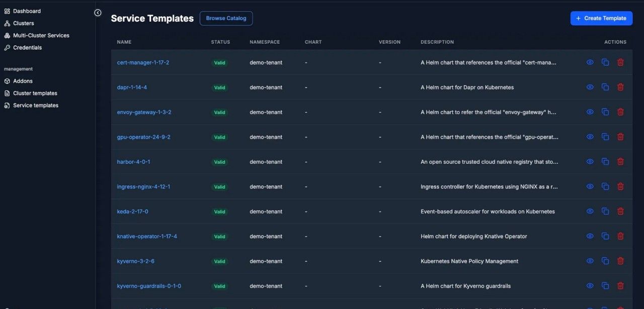Show details of cert-manager-1-17-2 with eye icon
This screenshot has height=309, width=644.
pyautogui.click(x=590, y=62)
